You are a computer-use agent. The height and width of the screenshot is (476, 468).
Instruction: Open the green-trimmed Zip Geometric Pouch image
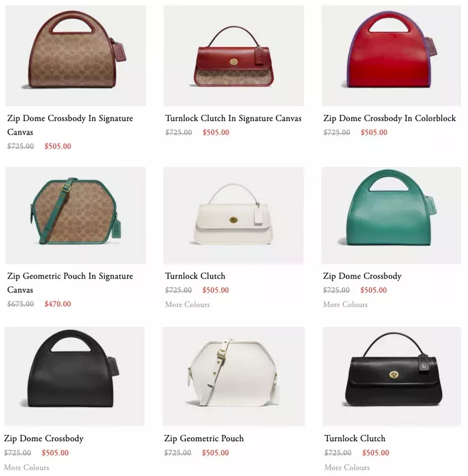coord(75,215)
